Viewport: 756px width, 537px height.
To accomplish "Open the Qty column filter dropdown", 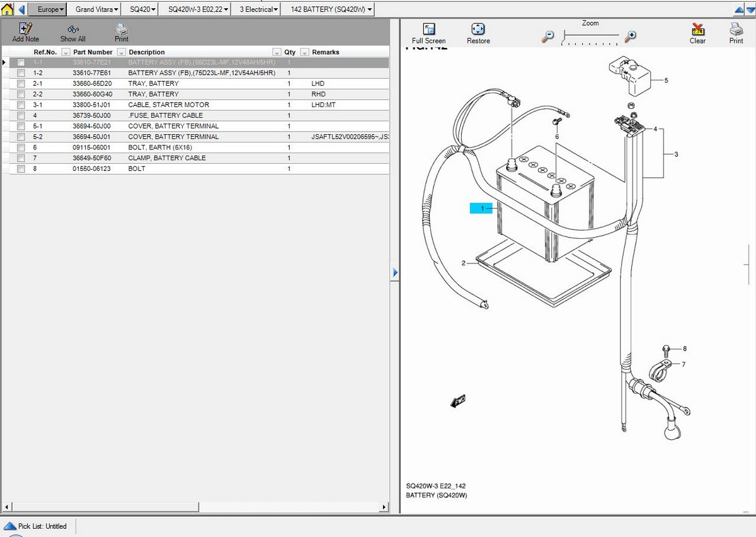I will click(x=304, y=52).
